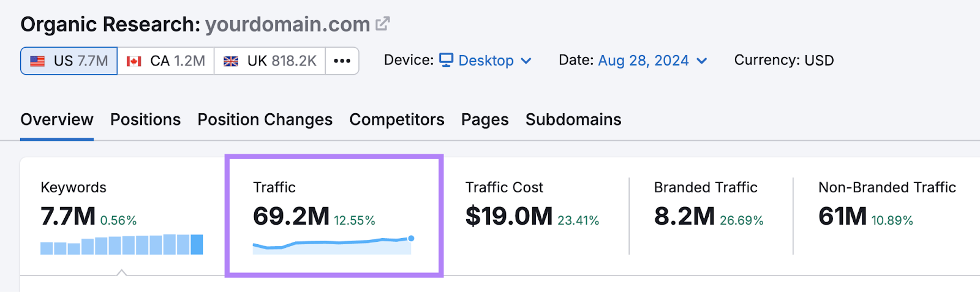
Task: Click the Canada flag icon
Action: pos(134,61)
